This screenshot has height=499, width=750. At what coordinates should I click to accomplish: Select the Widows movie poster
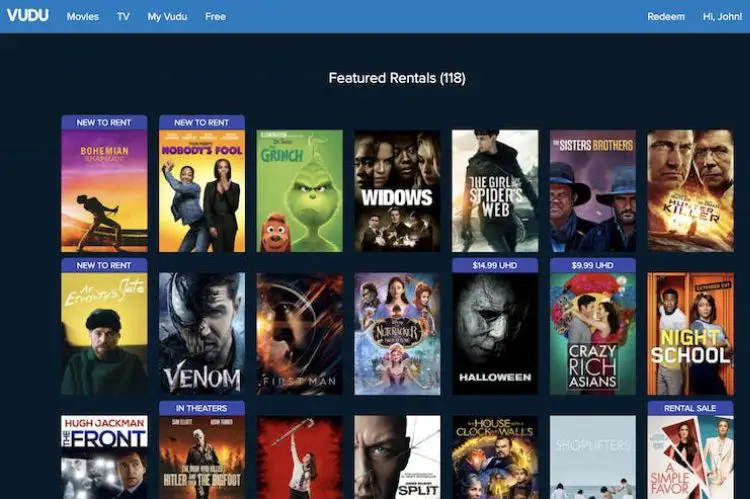(397, 191)
